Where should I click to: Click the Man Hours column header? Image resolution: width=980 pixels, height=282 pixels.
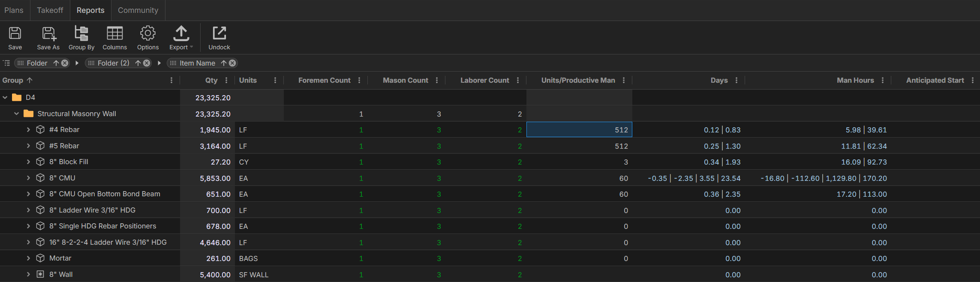(x=855, y=80)
